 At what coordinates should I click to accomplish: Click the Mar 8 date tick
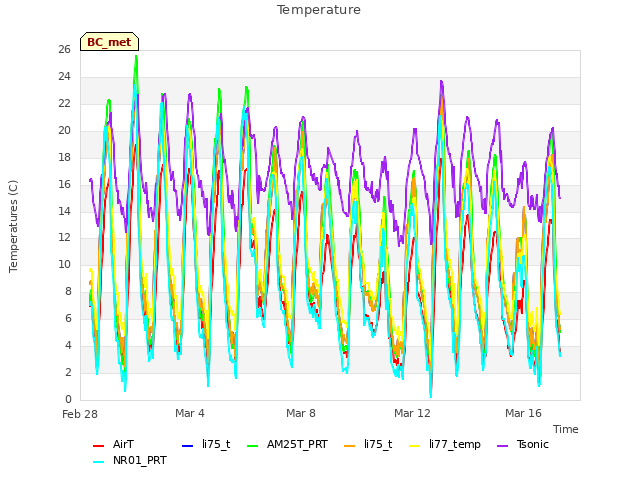coord(301,413)
